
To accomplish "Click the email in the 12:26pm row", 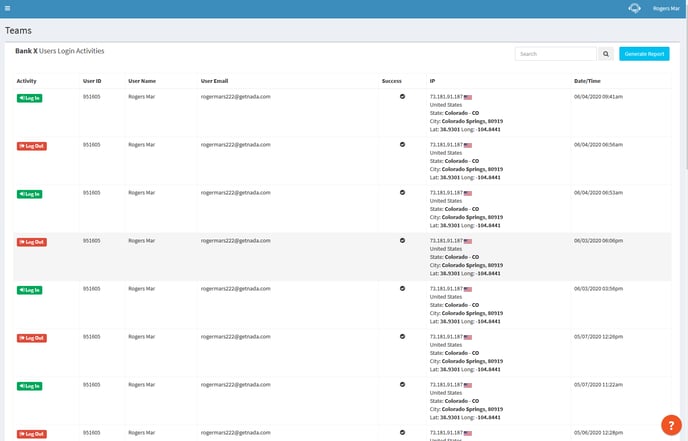I will coord(236,337).
